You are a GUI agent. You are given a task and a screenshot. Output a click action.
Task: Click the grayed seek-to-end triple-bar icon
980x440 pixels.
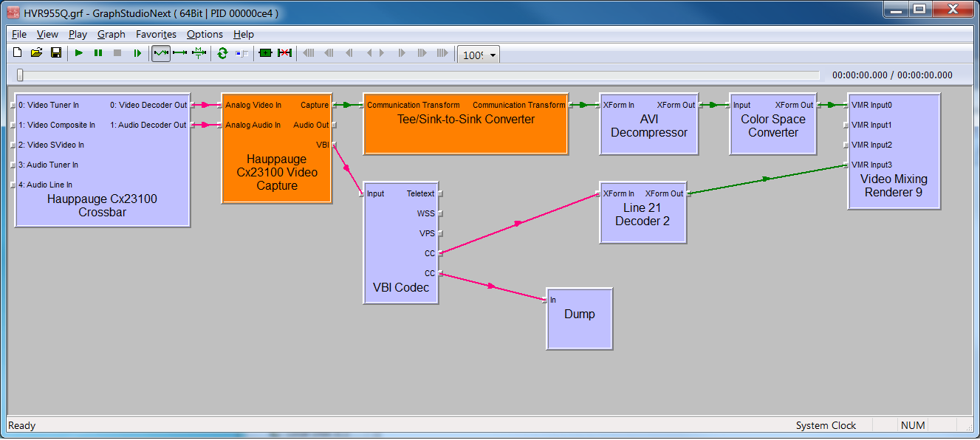click(442, 53)
